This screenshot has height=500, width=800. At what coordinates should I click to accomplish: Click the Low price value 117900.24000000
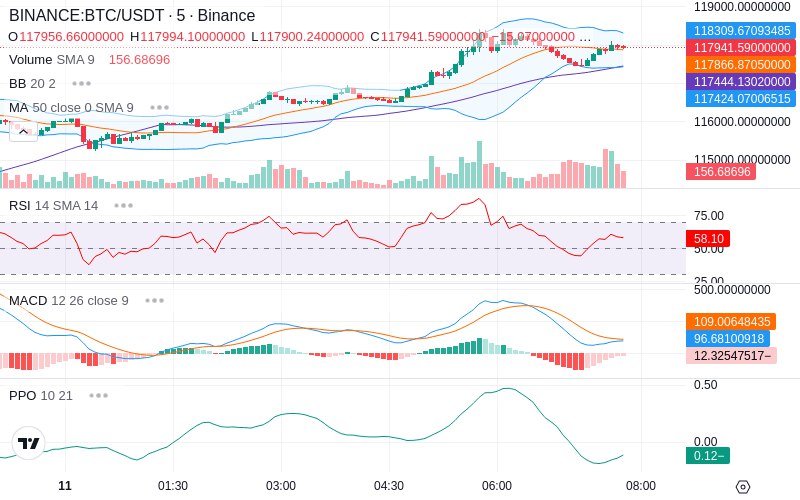click(x=312, y=37)
